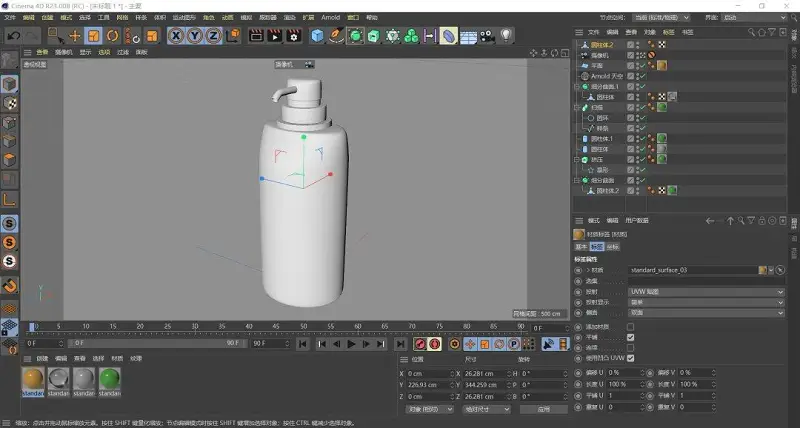Click the Attribute Manager back arrow
800x428 pixels.
pos(710,221)
